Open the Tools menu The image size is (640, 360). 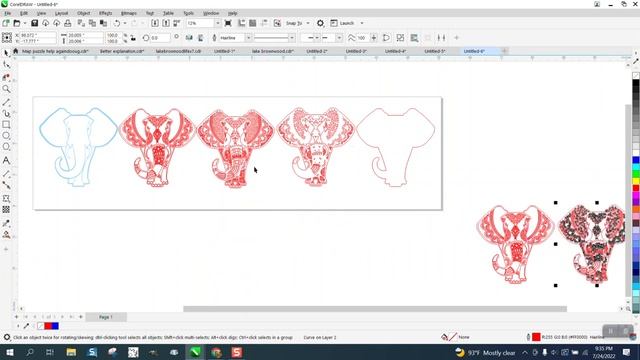coord(188,13)
